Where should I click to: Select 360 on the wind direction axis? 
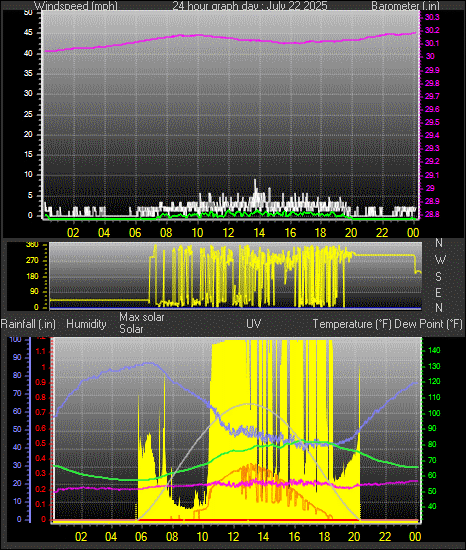32,245
